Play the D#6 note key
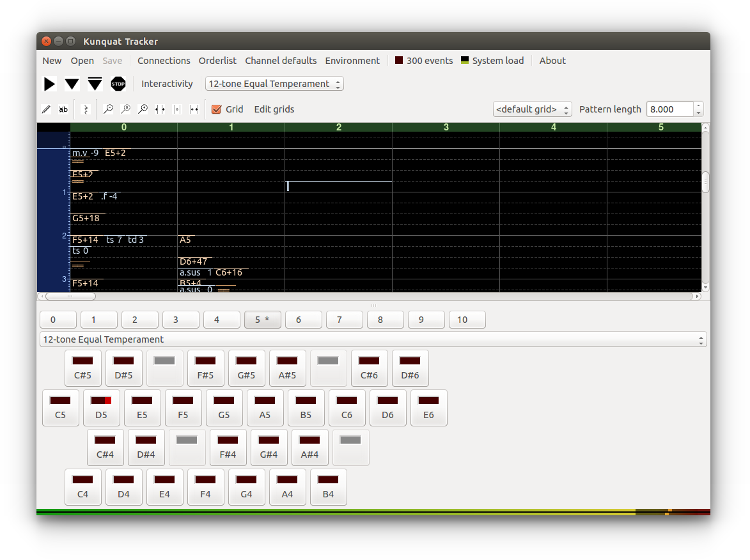Screen dimensions: 750x560 click(410, 368)
